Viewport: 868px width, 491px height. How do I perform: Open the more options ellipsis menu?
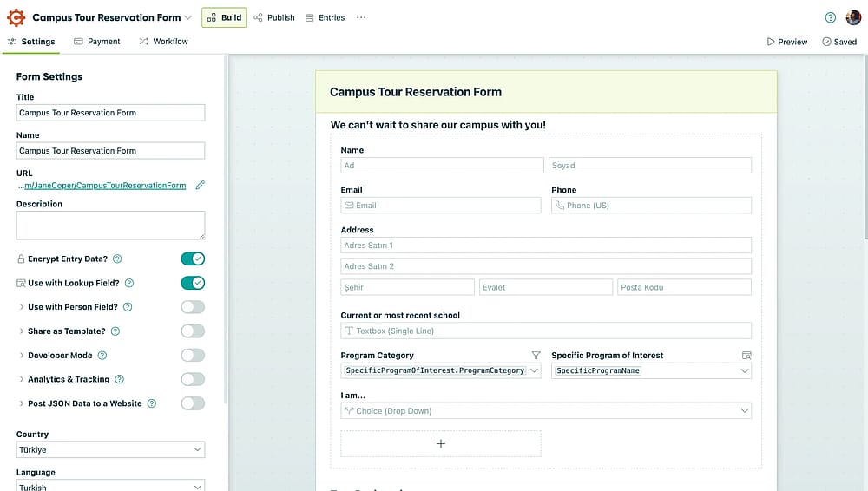pos(361,17)
